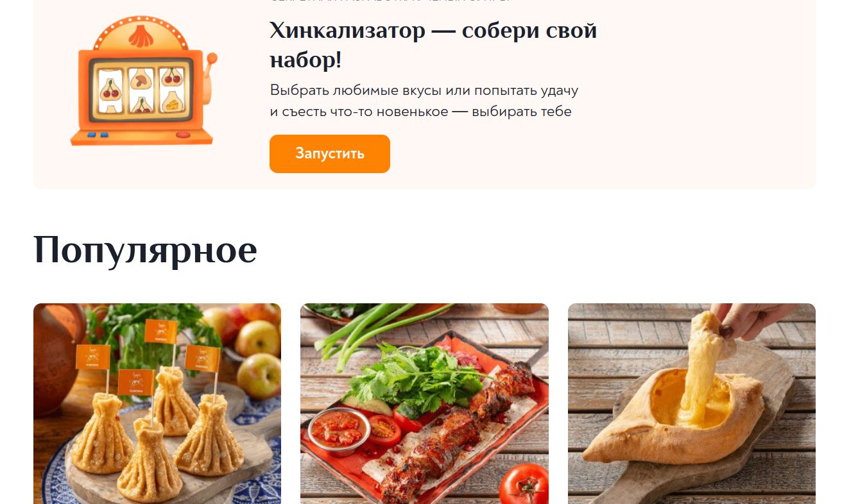
Task: Click the top cherry khinkali on right reel
Action: [172, 78]
